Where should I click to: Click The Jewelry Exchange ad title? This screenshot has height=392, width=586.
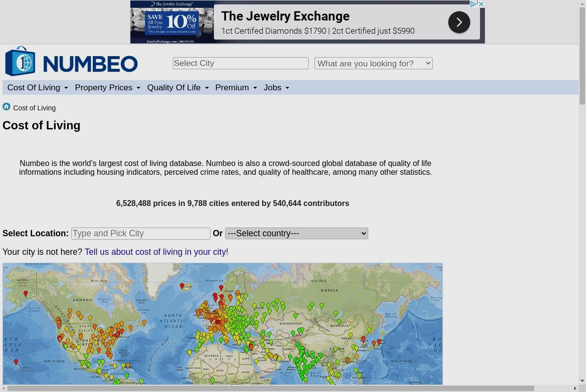pyautogui.click(x=285, y=16)
